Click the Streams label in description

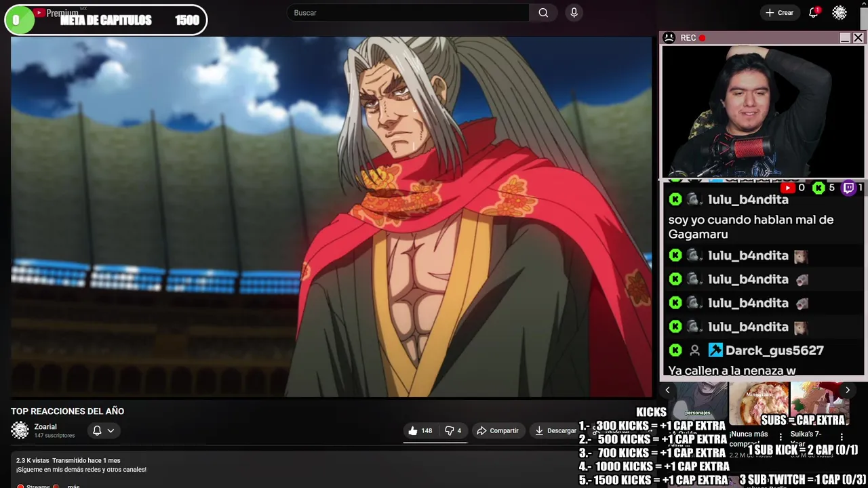pyautogui.click(x=38, y=486)
